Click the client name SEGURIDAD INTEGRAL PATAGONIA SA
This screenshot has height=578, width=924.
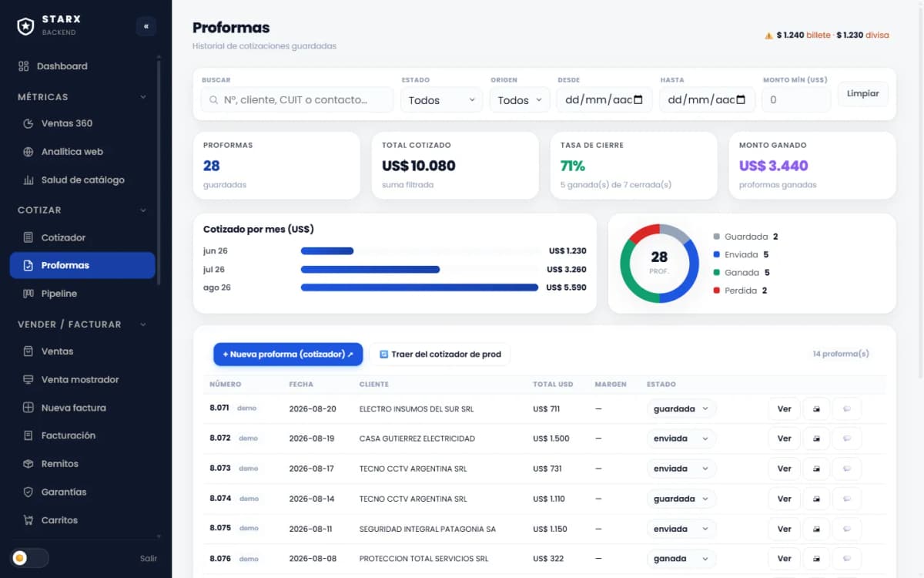(x=427, y=529)
